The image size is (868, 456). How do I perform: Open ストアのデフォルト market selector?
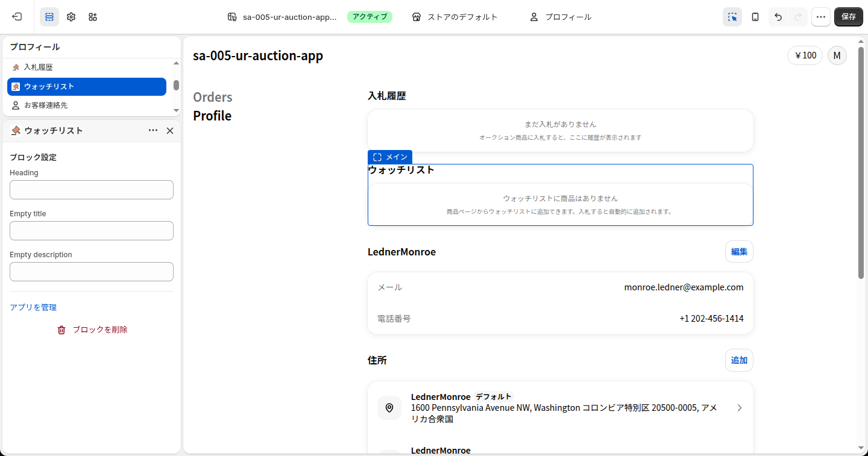(x=454, y=17)
